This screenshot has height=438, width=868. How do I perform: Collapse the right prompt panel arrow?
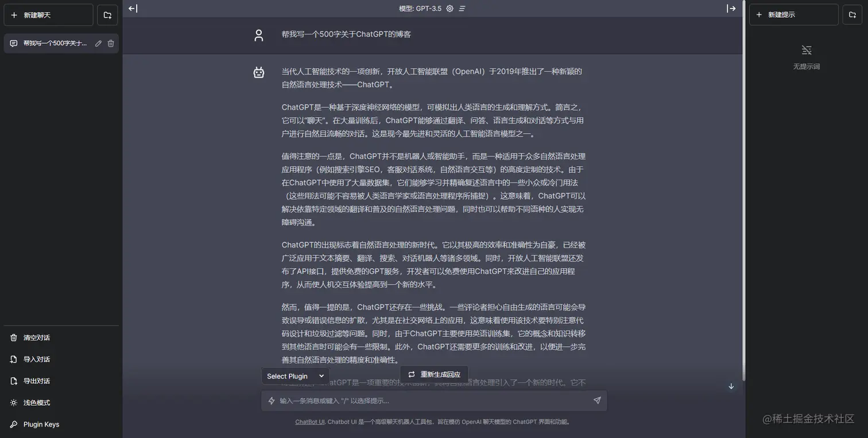(x=731, y=8)
